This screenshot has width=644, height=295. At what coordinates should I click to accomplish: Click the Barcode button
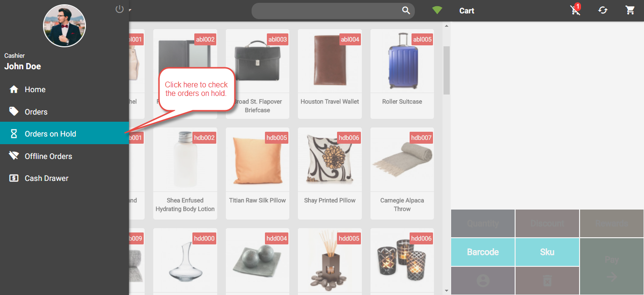pos(483,252)
